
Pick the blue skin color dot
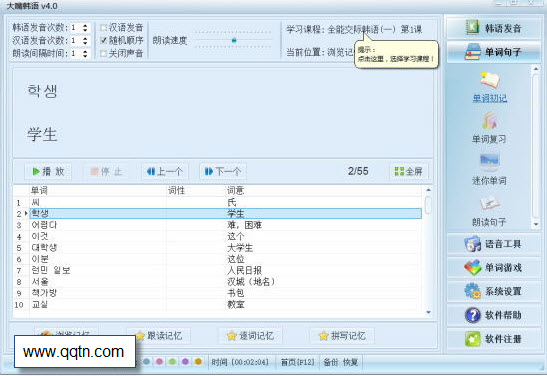tap(147, 362)
